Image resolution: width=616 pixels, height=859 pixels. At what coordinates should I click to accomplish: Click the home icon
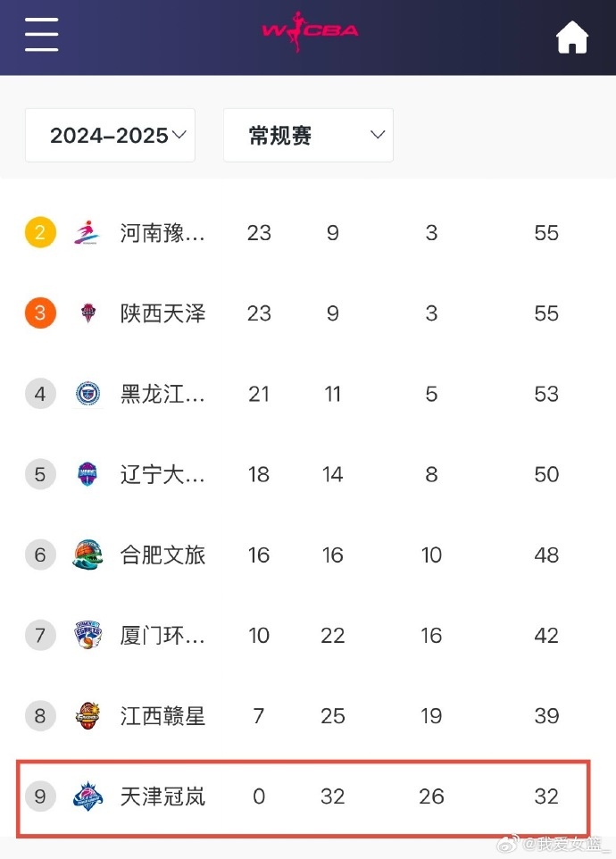pos(572,36)
